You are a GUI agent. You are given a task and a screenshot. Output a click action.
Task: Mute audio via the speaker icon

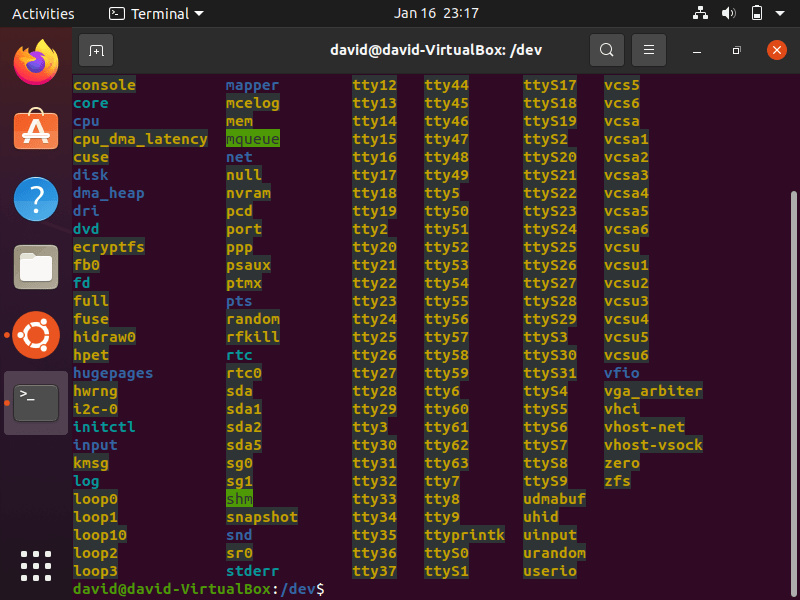tap(728, 14)
